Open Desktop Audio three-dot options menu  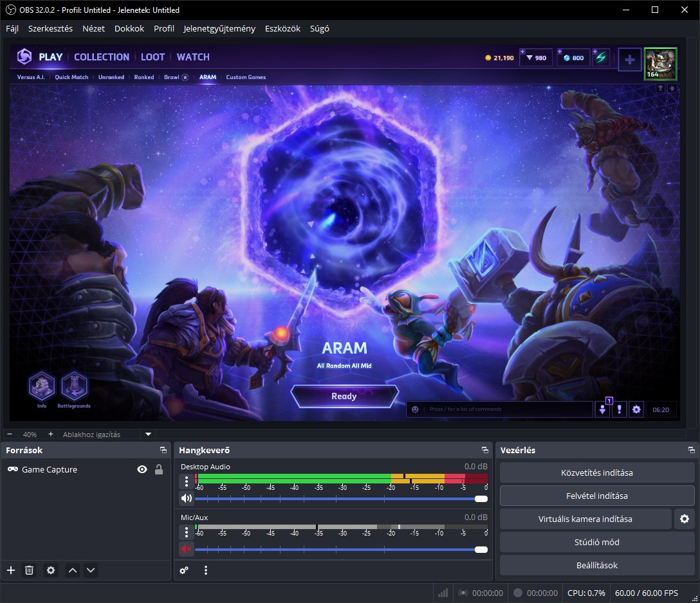point(187,481)
